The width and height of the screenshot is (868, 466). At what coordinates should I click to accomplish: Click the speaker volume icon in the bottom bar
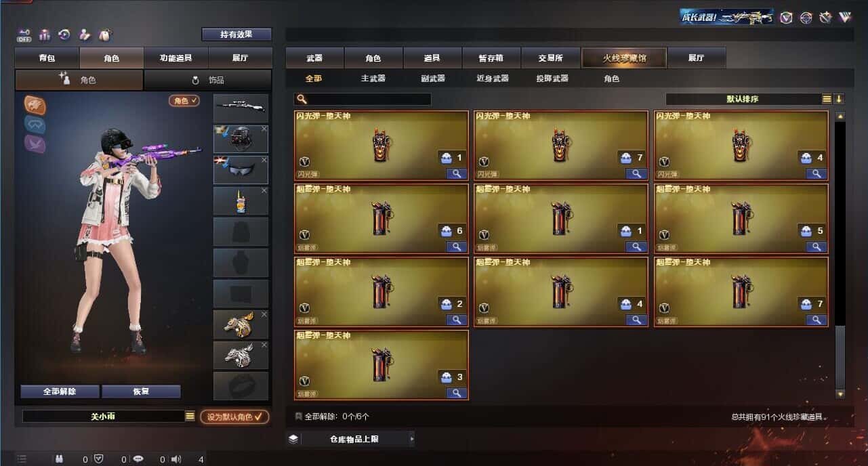(x=176, y=459)
